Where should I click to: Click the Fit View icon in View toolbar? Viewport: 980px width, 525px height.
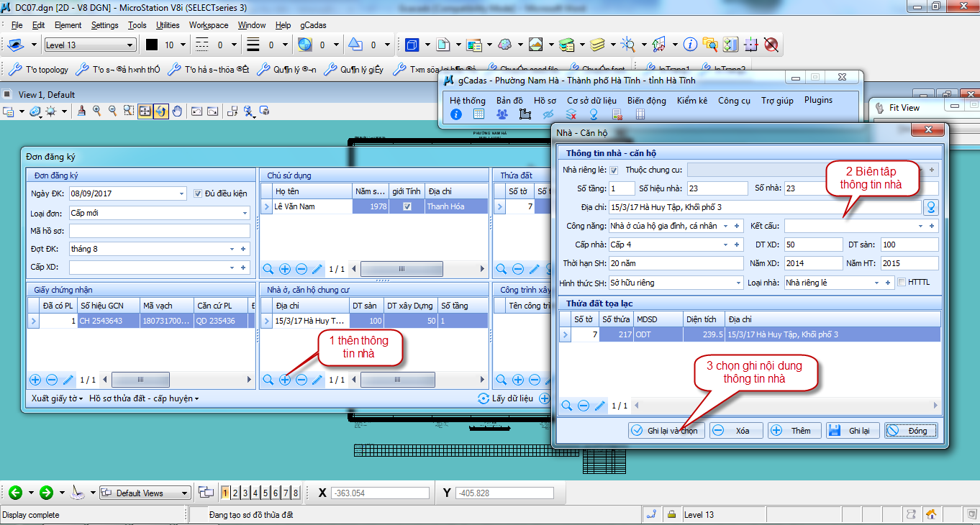pyautogui.click(x=145, y=111)
